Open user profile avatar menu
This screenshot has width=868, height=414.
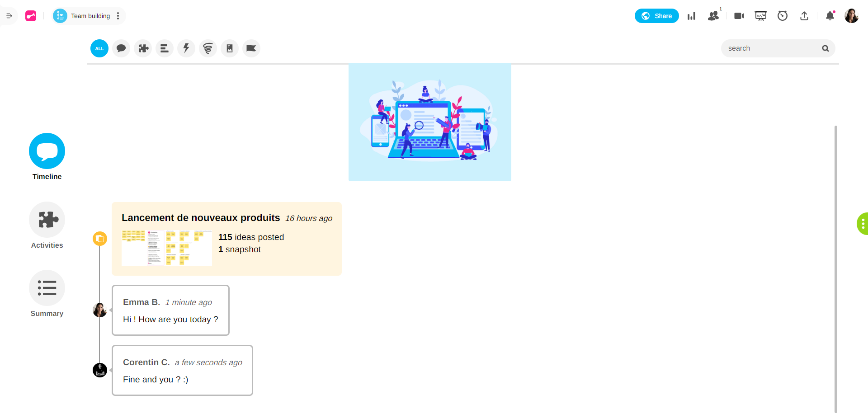[851, 16]
